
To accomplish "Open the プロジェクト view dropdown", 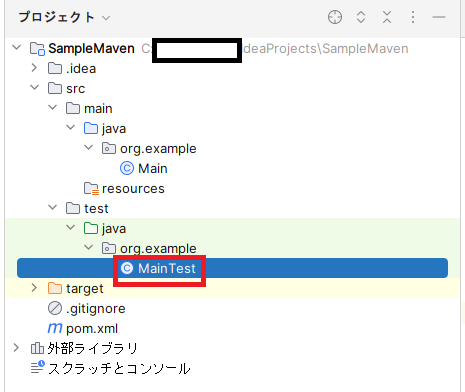I will pyautogui.click(x=106, y=18).
